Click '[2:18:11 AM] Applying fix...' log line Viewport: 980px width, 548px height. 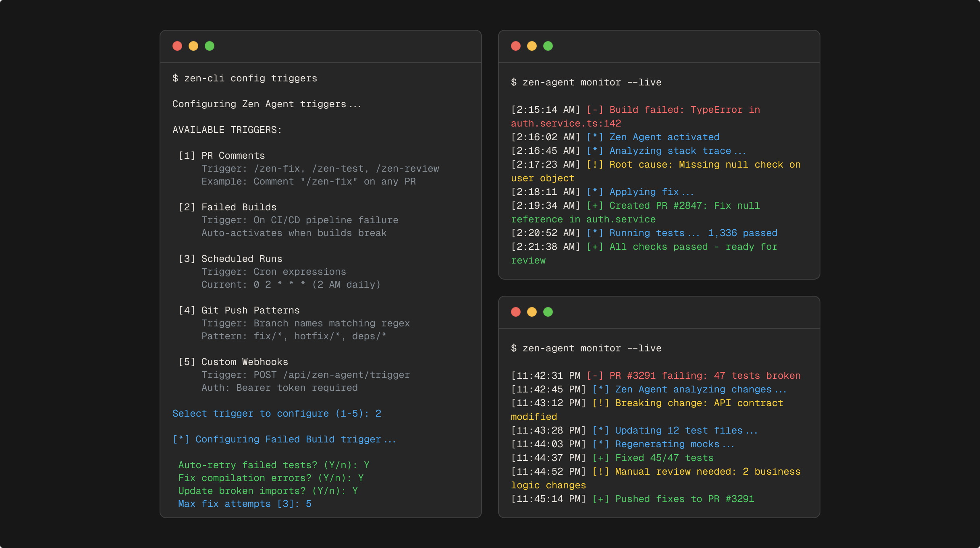(x=602, y=192)
